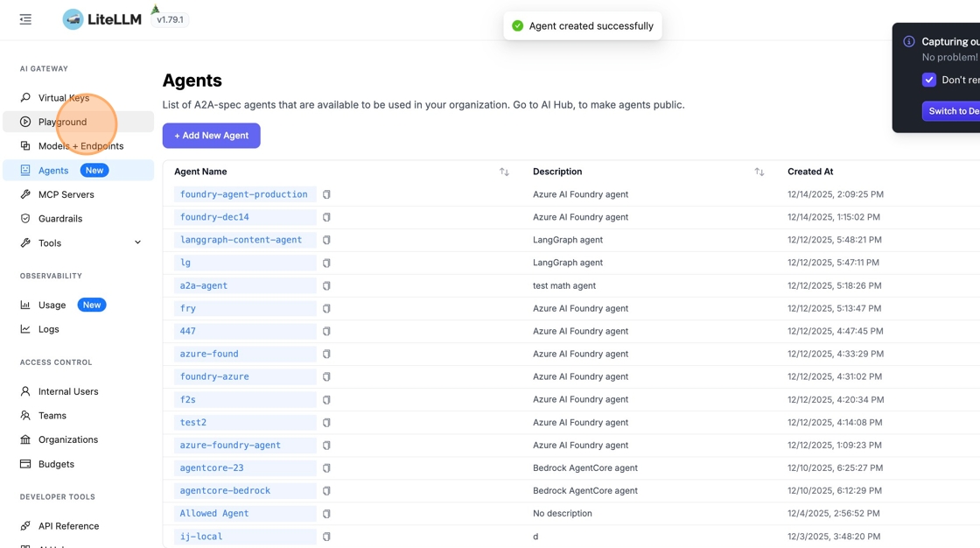Open the Logs page under Observability

[x=48, y=329]
